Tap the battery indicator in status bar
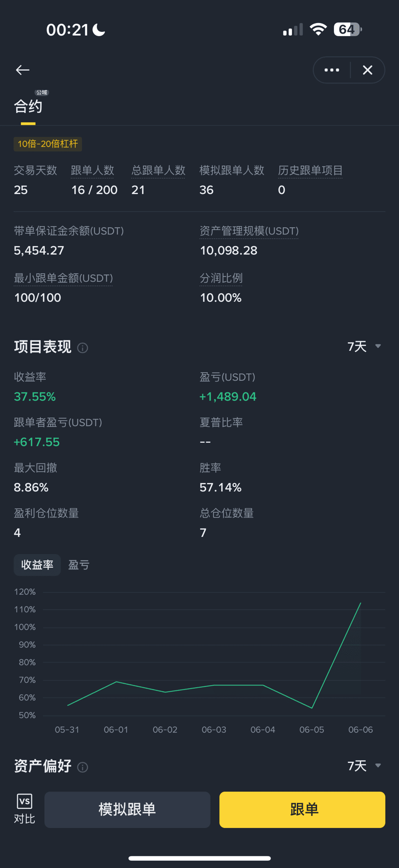Viewport: 399px width, 868px height. coord(348,29)
